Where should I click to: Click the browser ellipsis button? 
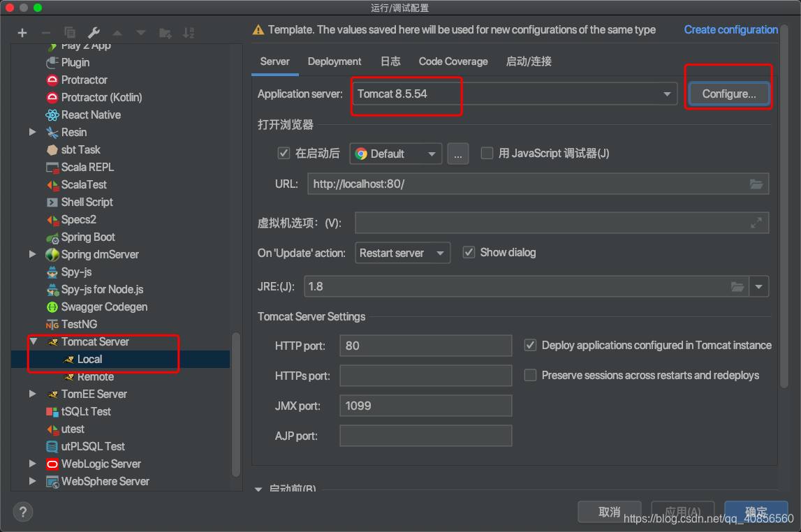pos(457,154)
